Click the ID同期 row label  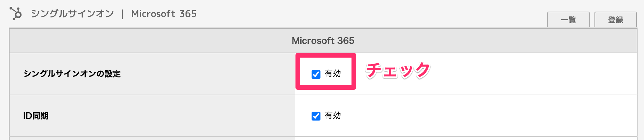pyautogui.click(x=36, y=116)
